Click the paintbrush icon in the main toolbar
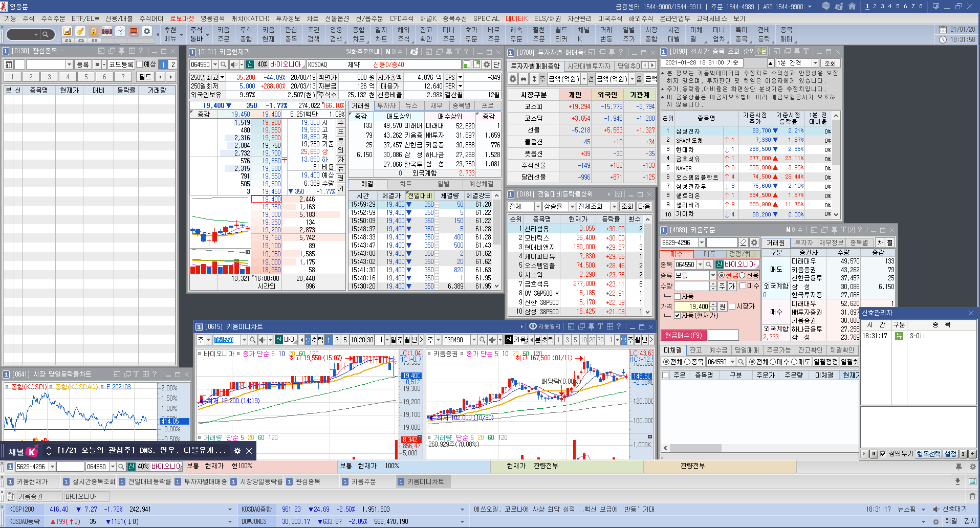The height and width of the screenshot is (528, 980). [x=80, y=31]
